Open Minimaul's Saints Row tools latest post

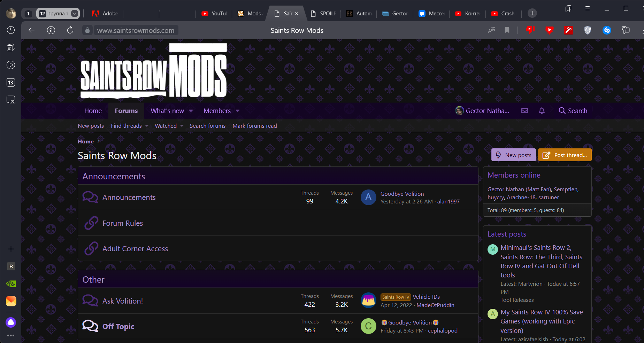click(541, 261)
